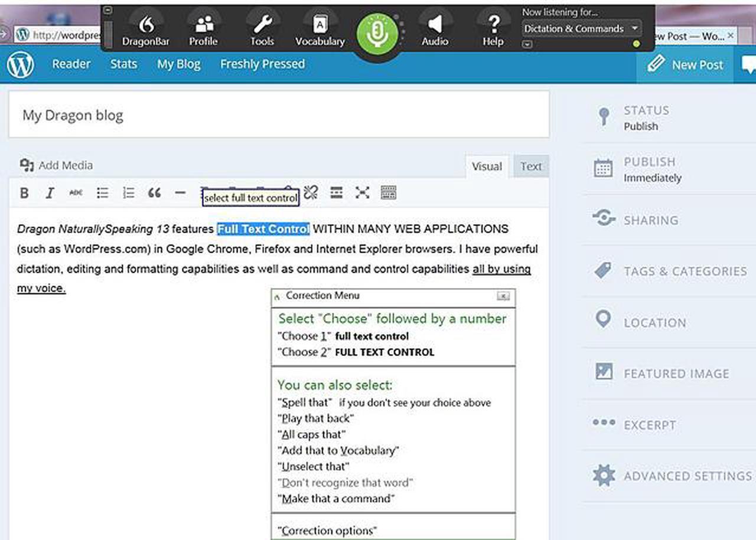The image size is (756, 540).
Task: Open the Dictation & Commands mode dropdown
Action: click(x=581, y=28)
